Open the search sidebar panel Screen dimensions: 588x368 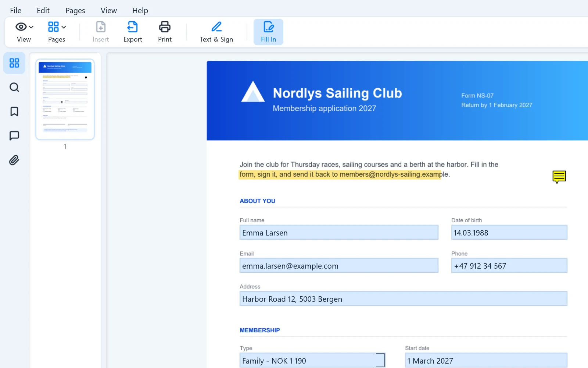[14, 87]
